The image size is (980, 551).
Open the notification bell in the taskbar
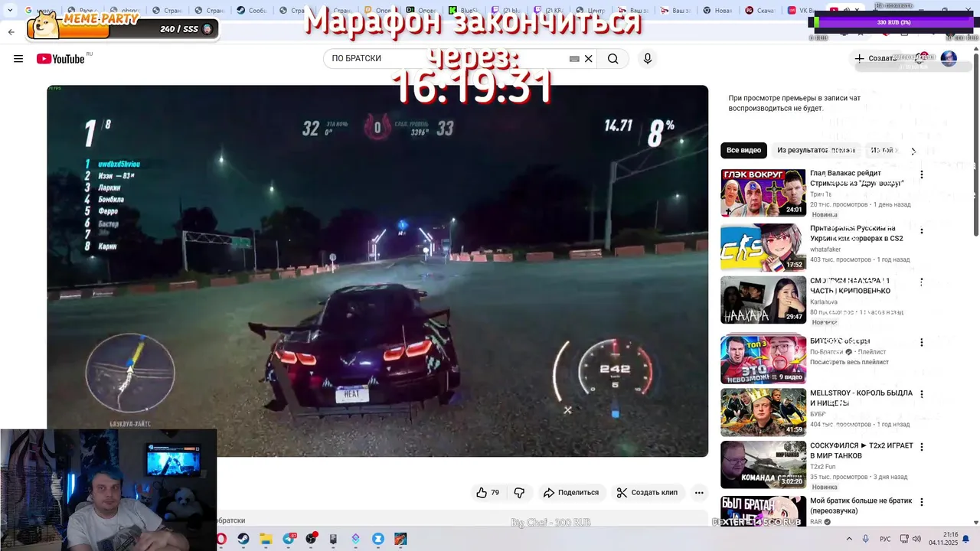[x=965, y=539]
